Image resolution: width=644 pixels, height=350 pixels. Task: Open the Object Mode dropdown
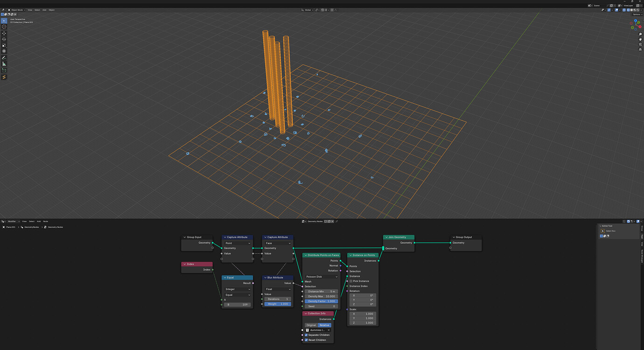pyautogui.click(x=17, y=10)
